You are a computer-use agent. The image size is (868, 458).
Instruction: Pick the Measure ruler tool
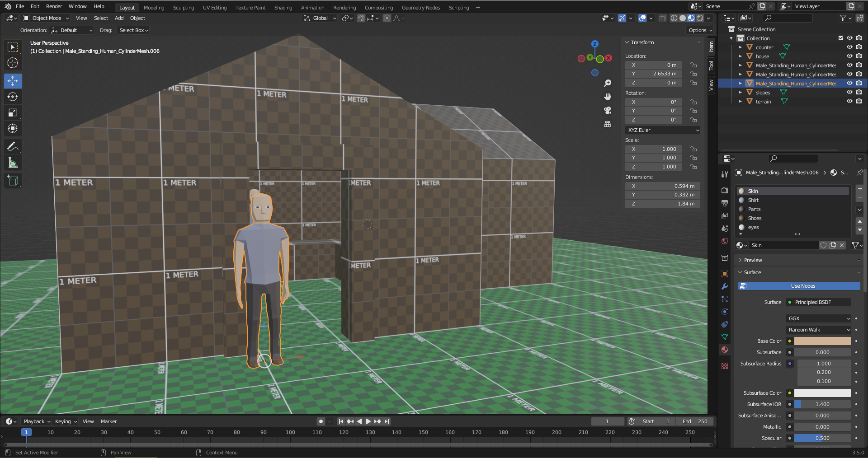tap(13, 163)
